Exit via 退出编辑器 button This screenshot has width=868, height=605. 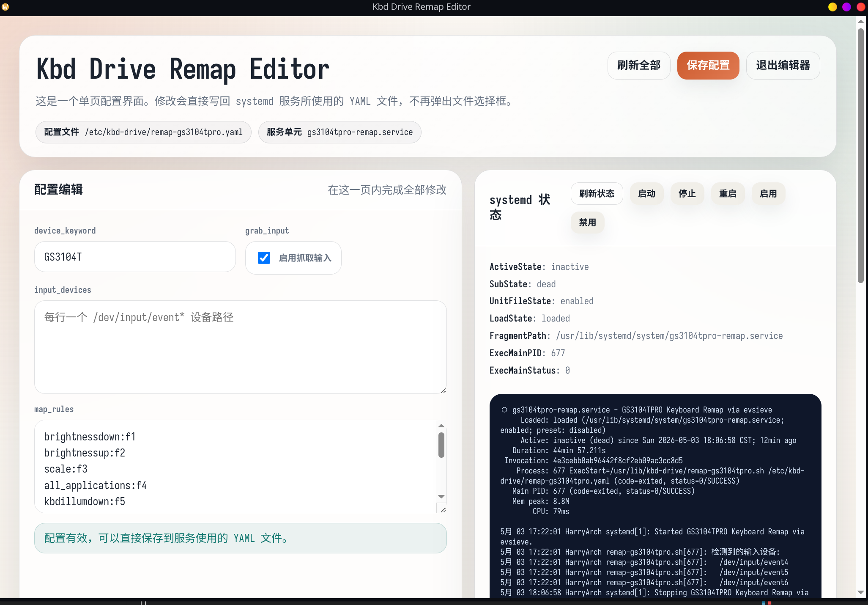(x=783, y=65)
